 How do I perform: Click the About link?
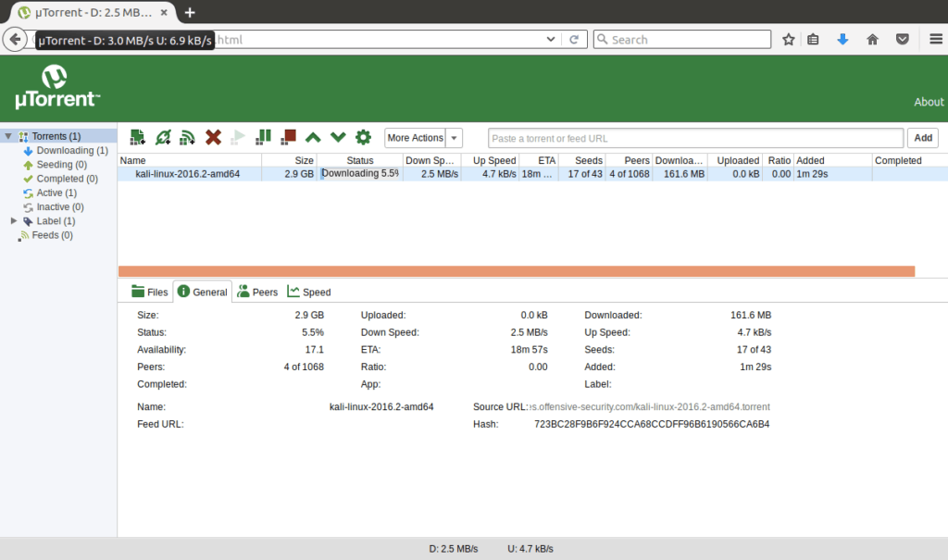929,102
